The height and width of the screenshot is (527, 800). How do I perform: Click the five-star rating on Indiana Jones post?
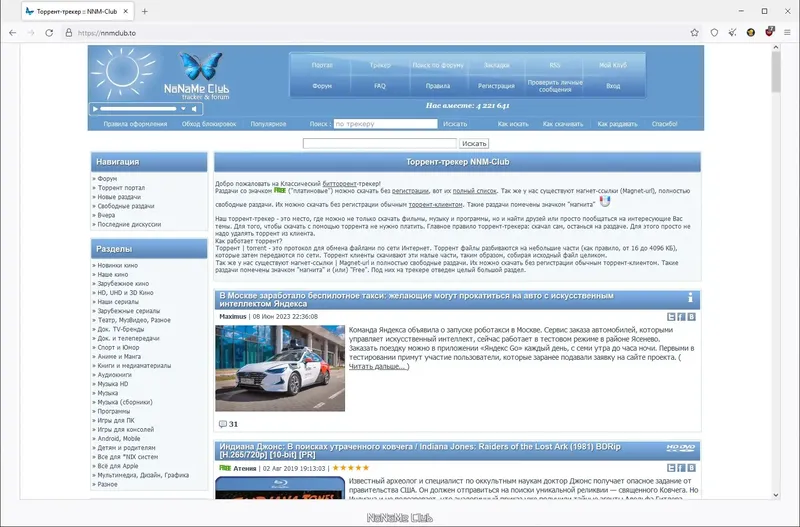351,468
